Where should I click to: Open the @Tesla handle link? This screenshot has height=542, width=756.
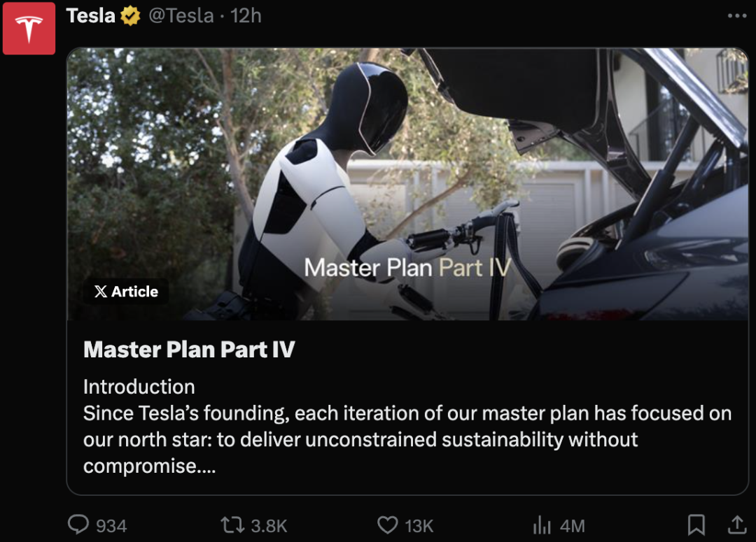coord(181,16)
